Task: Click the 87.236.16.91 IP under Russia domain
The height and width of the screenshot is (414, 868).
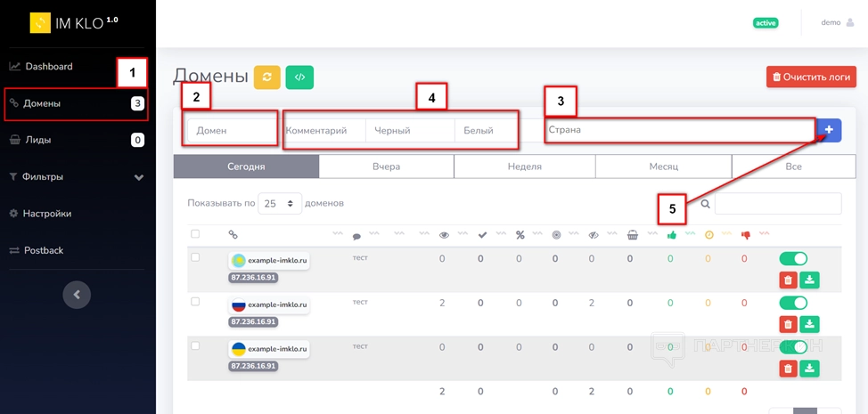Action: click(253, 321)
